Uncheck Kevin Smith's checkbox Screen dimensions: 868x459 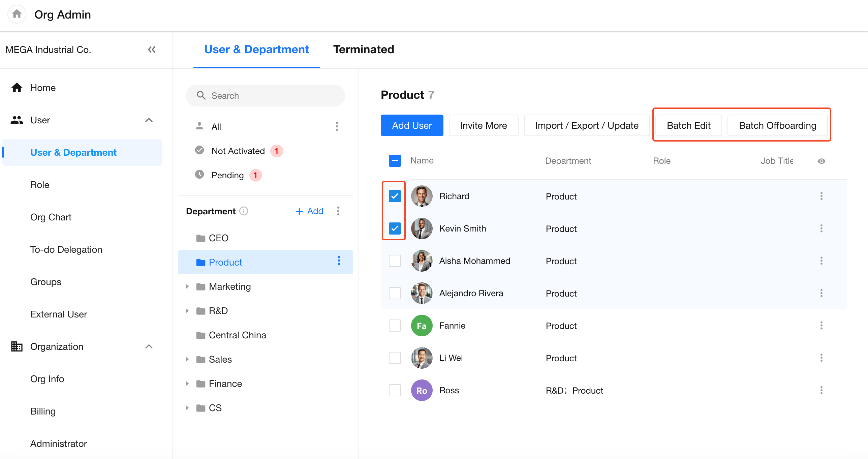[395, 228]
